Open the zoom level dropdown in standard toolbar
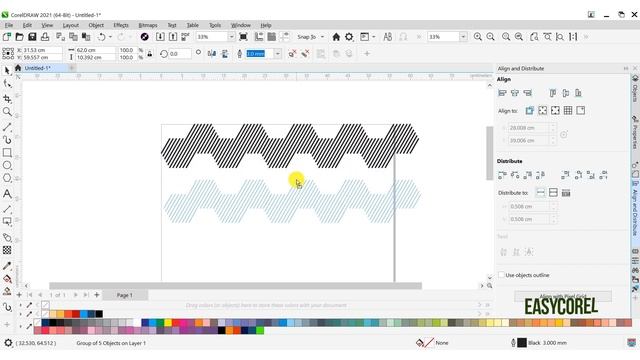Viewport: 640px width, 360px height. (x=231, y=37)
